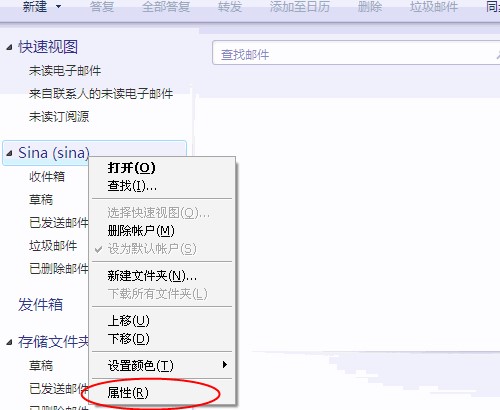Collapse the 快速视图 tree section
The image size is (500, 410).
(10, 47)
